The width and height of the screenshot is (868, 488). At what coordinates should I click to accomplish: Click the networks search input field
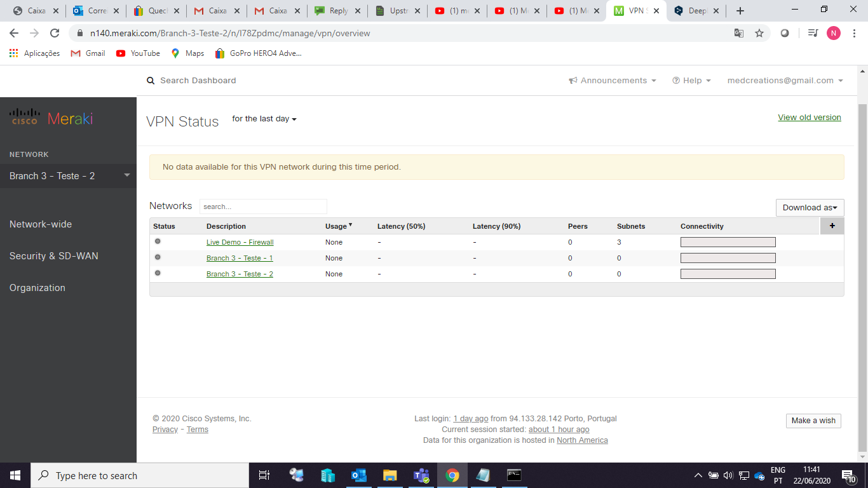(x=263, y=207)
